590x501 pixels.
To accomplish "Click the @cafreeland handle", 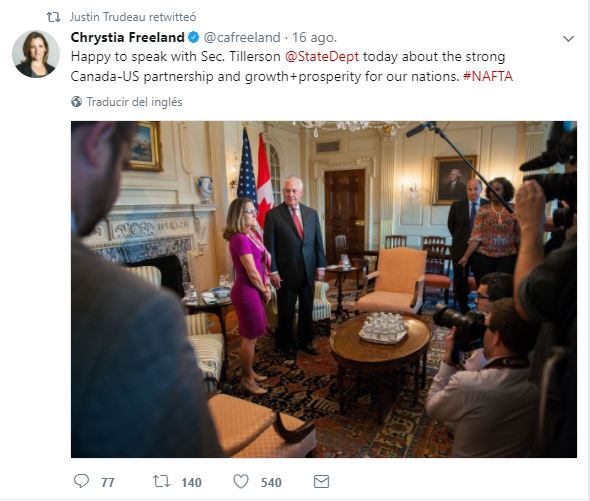I will pos(242,37).
